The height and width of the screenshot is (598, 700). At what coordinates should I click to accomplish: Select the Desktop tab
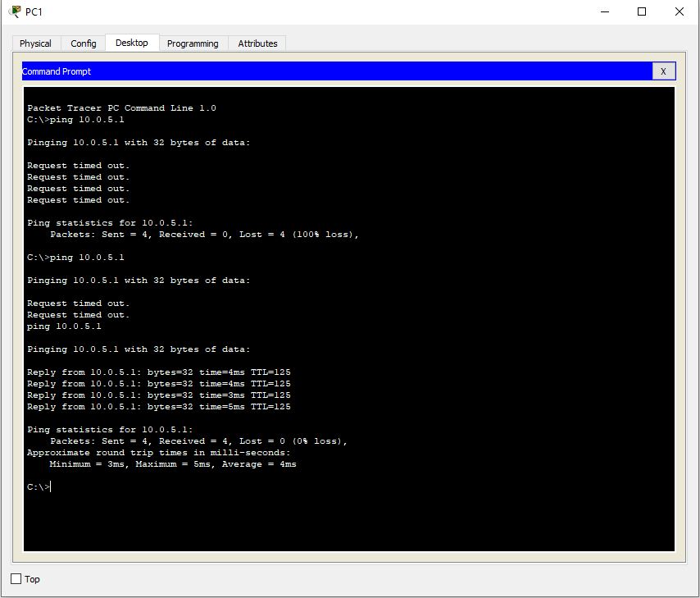pos(131,43)
